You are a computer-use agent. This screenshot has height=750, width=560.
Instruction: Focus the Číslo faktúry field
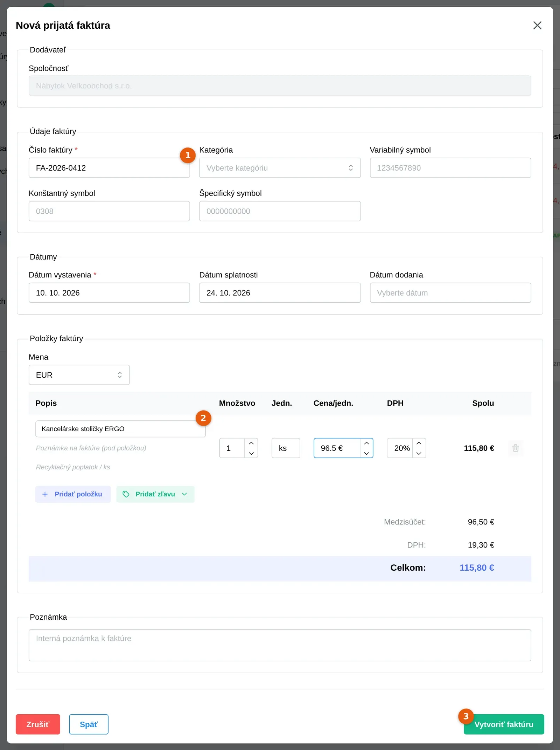point(109,168)
